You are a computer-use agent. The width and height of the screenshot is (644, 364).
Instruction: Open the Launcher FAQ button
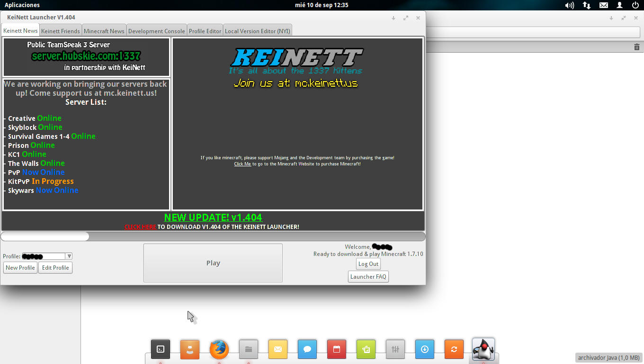click(368, 277)
